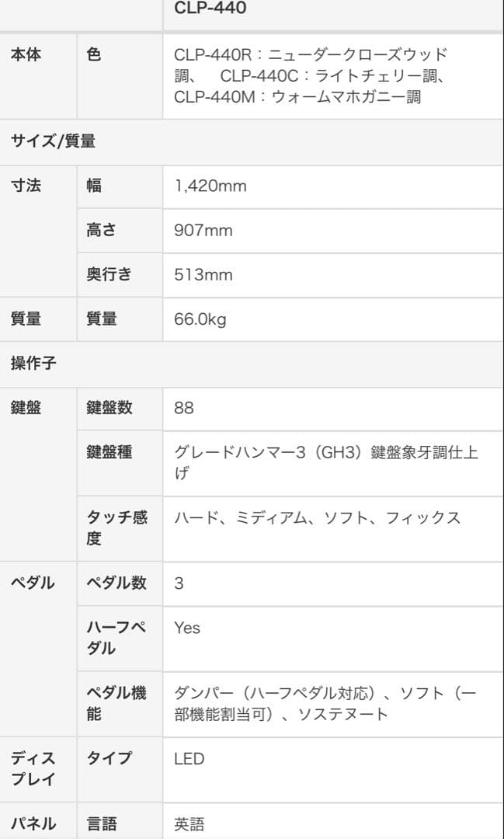Click the ペダル機能 description text
Screen dimensions: 504x839
326,704
